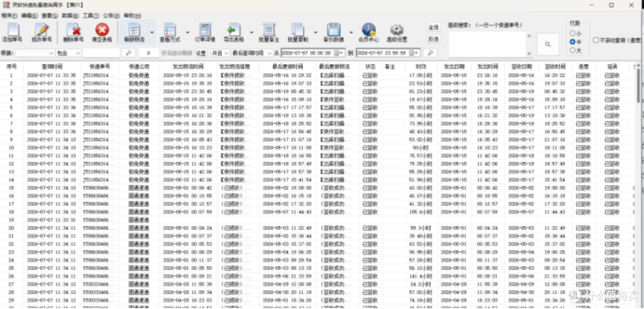This screenshot has height=309, width=644.
Task: Click into the 高级搜索 tracking number text area
Action: click(x=487, y=44)
